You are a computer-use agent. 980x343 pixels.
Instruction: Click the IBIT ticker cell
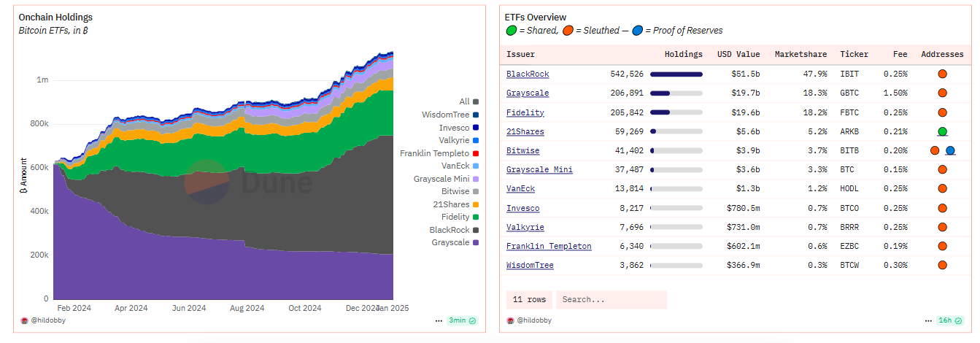click(849, 74)
